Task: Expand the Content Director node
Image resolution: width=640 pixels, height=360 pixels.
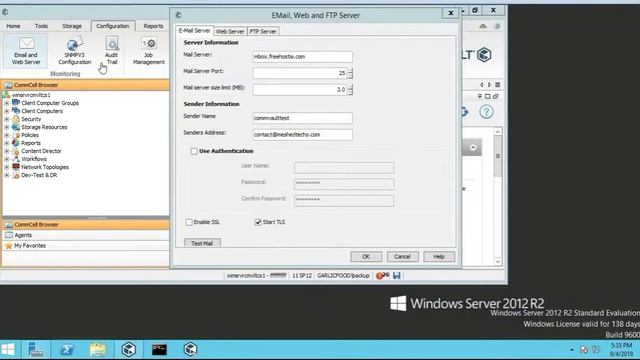Action: (x=7, y=151)
